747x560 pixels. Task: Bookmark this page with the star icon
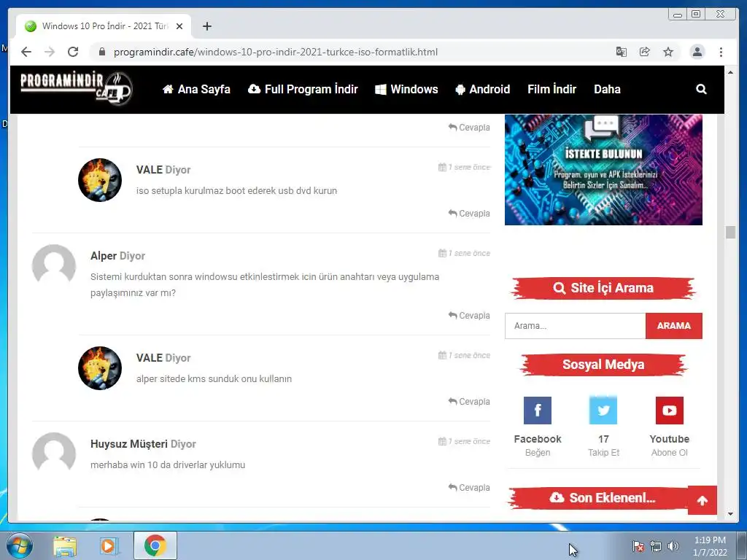(x=668, y=52)
